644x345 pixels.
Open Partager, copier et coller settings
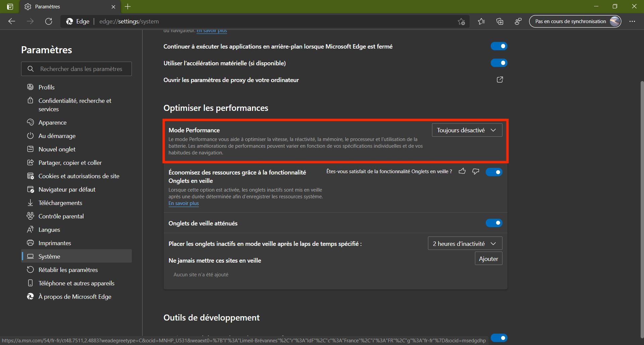[76, 162]
